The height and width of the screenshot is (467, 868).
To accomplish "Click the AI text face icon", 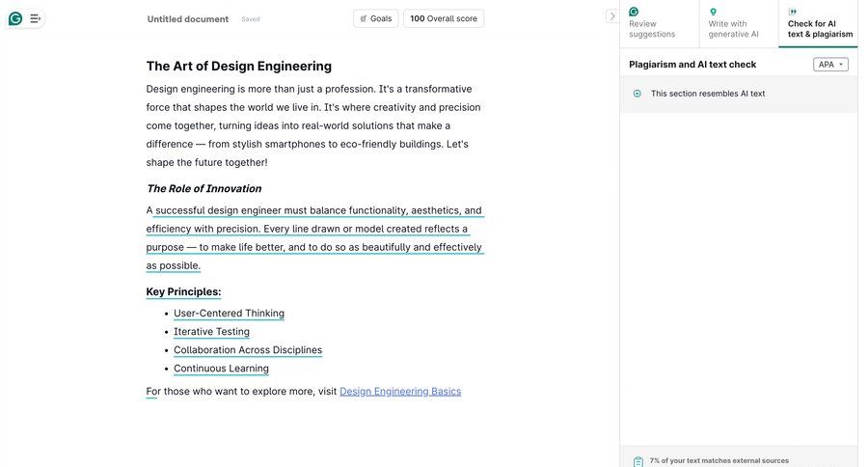I will [637, 94].
